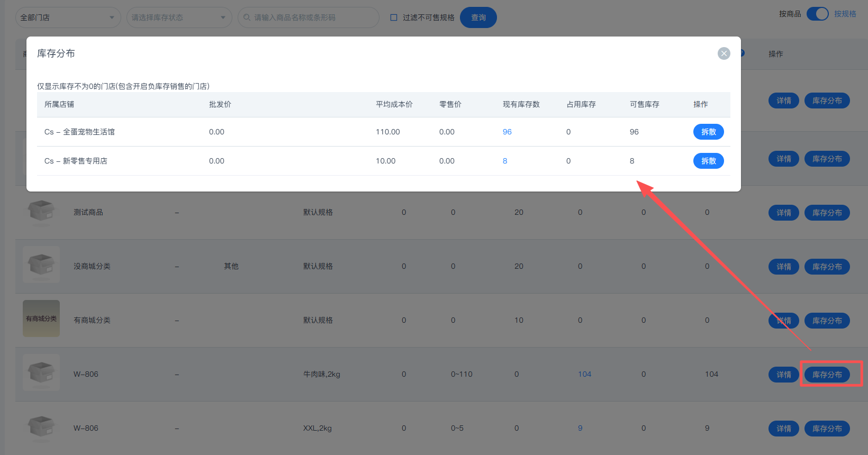Toggle 按商品/按规格 switch
The image size is (868, 455).
pyautogui.click(x=817, y=14)
